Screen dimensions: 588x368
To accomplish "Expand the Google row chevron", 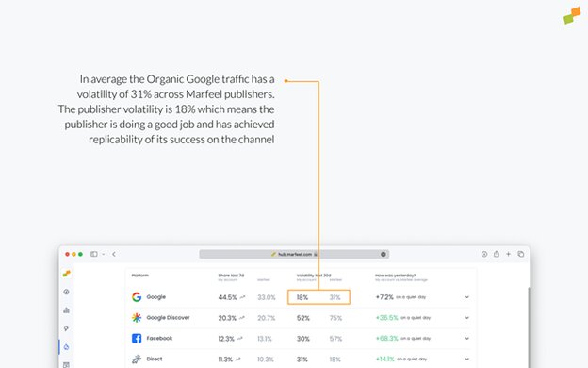I will click(466, 297).
